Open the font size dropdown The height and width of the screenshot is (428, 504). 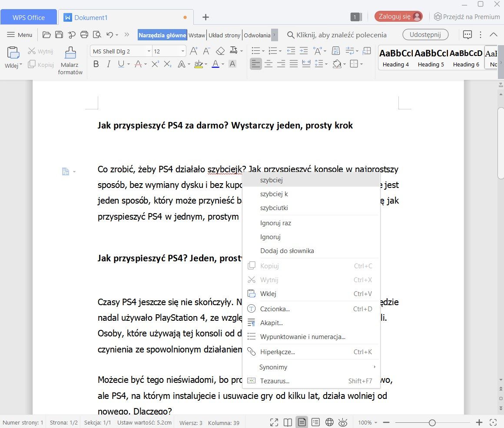pyautogui.click(x=182, y=51)
